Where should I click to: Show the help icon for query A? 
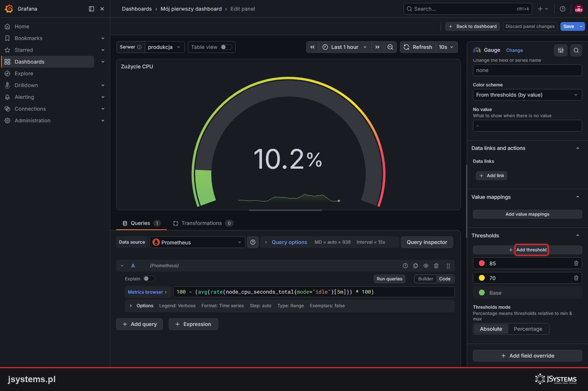[405, 266]
